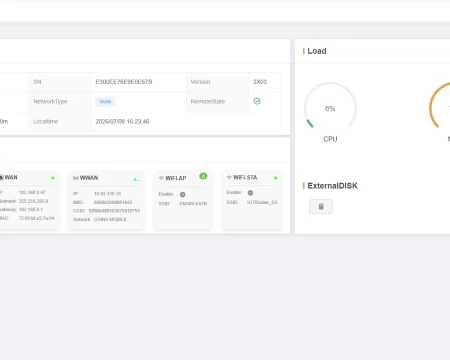Click the Localtime label cell
Screen dimensions: 450x360
pyautogui.click(x=61, y=121)
